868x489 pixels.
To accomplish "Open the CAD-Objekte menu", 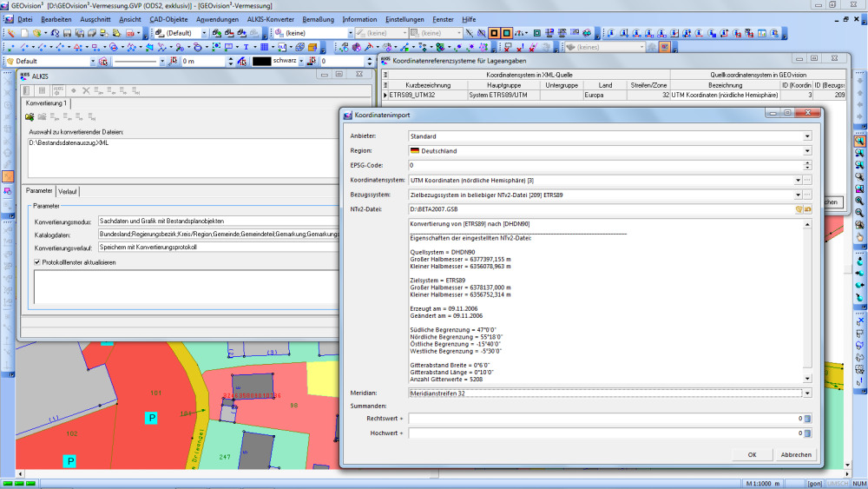I will coord(168,19).
